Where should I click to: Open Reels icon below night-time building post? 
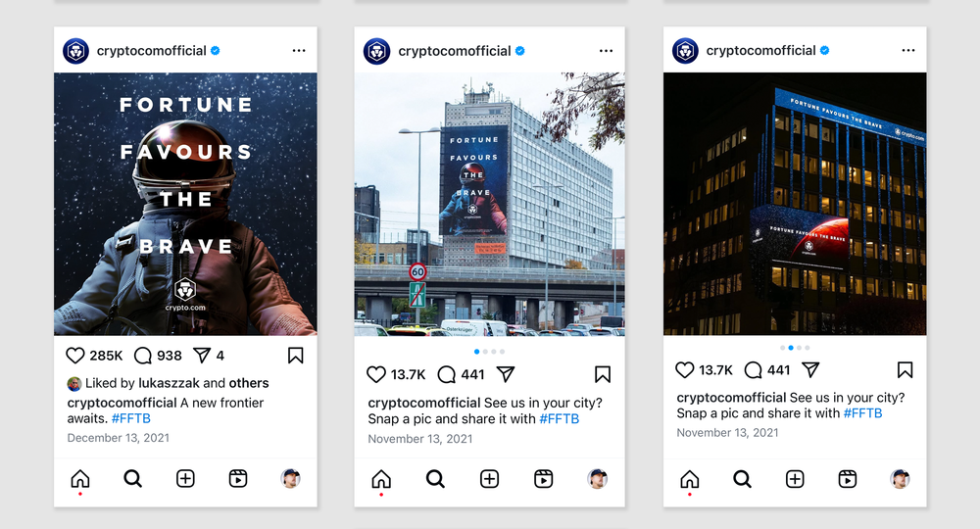tap(847, 479)
